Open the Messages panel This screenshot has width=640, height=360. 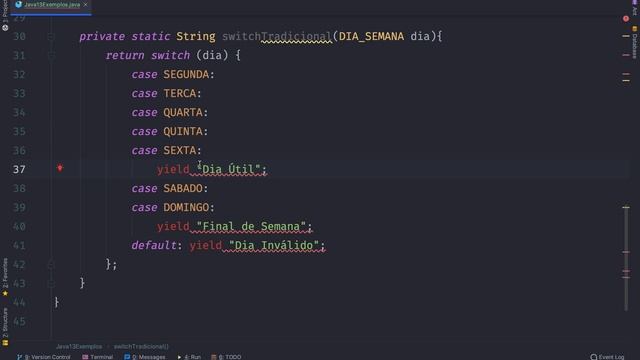[x=145, y=357]
